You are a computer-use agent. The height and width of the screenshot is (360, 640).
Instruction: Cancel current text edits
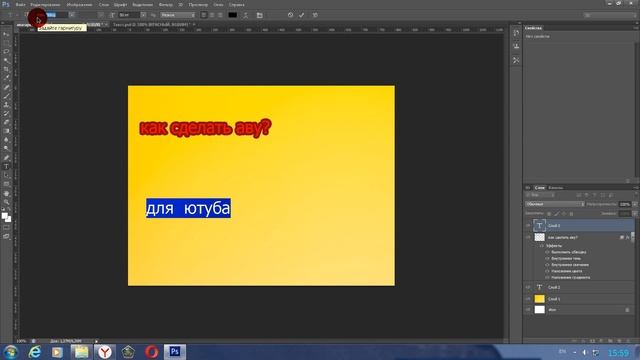(290, 15)
